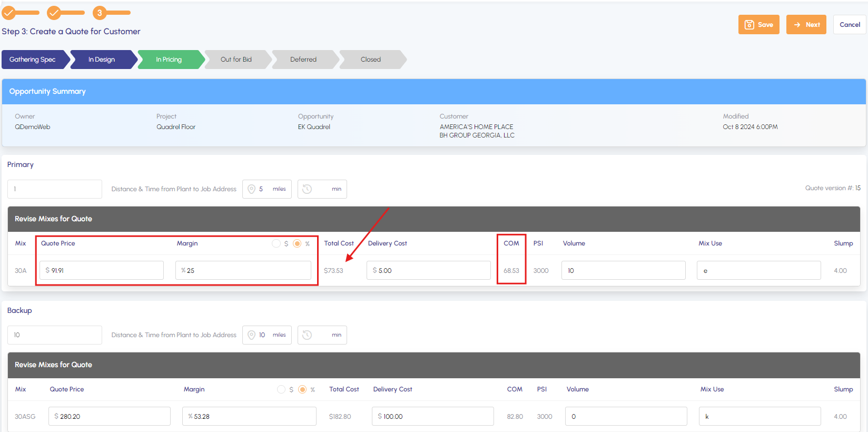
Task: Click the 30A Slump value 4.00
Action: coord(841,271)
